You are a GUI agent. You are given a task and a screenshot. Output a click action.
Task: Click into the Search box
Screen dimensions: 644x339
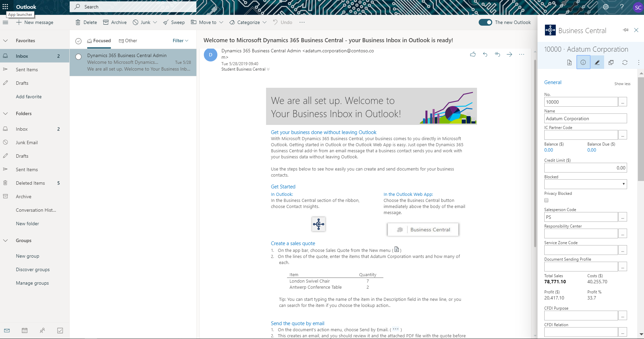133,7
